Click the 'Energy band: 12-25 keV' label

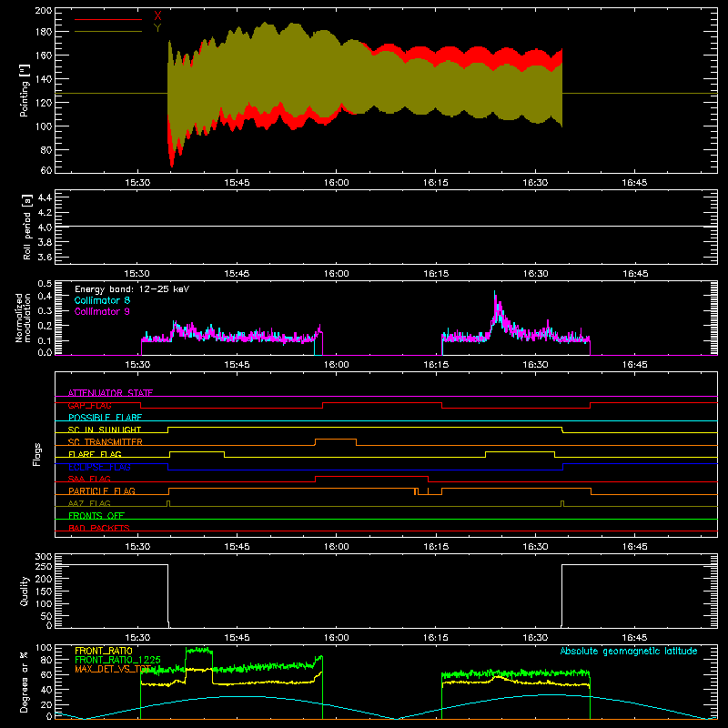(x=132, y=289)
